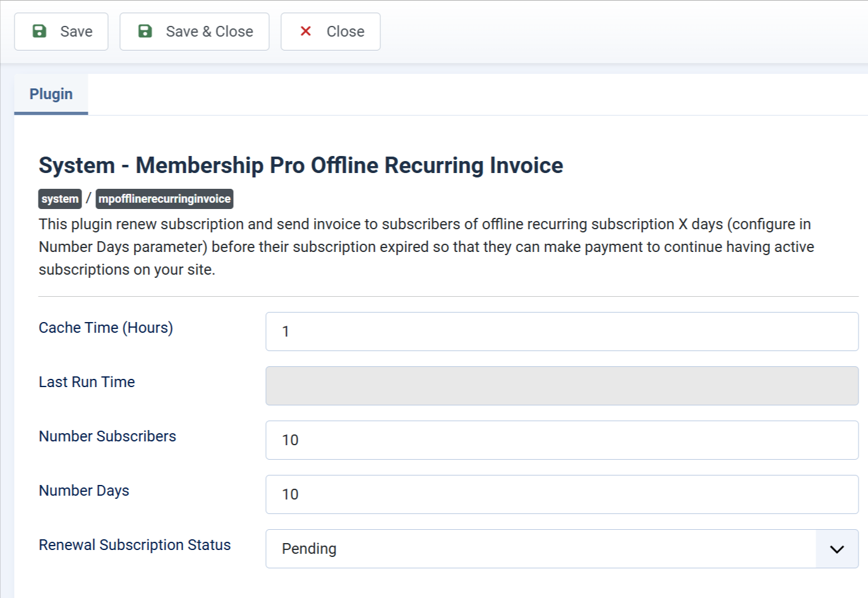Click the plugin description paragraph
The height and width of the screenshot is (598, 868).
click(x=426, y=247)
